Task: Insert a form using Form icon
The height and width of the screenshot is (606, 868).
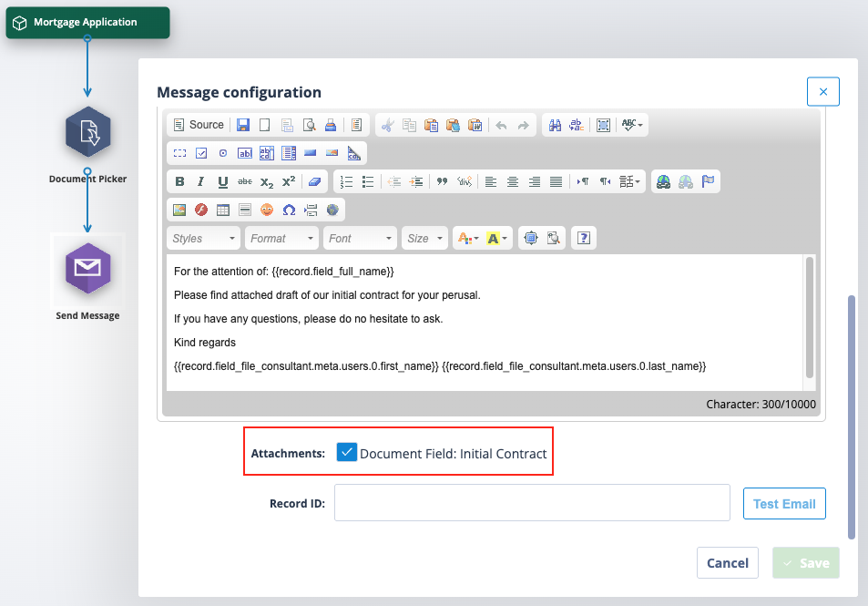Action: [180, 153]
